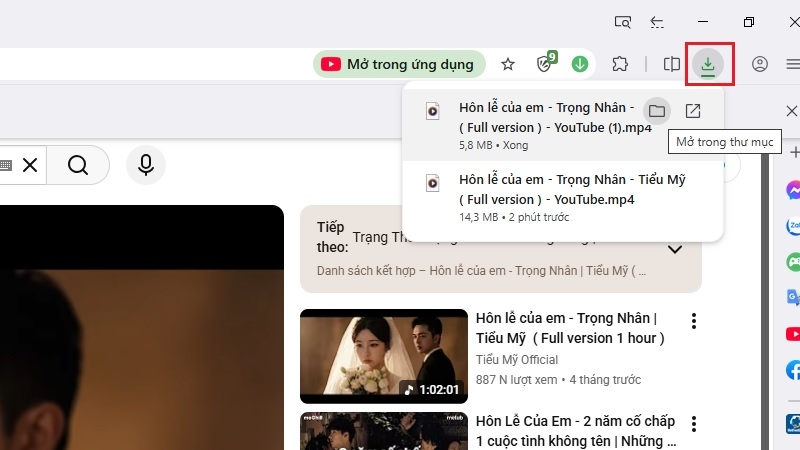This screenshot has height=450, width=800.
Task: Click the page vertical scrollbar
Action: 764,301
